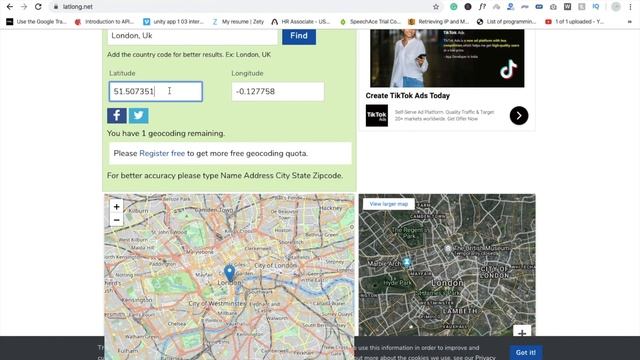Open Chrome's three-dot menu
Viewport: 640px width, 360px height.
click(631, 7)
